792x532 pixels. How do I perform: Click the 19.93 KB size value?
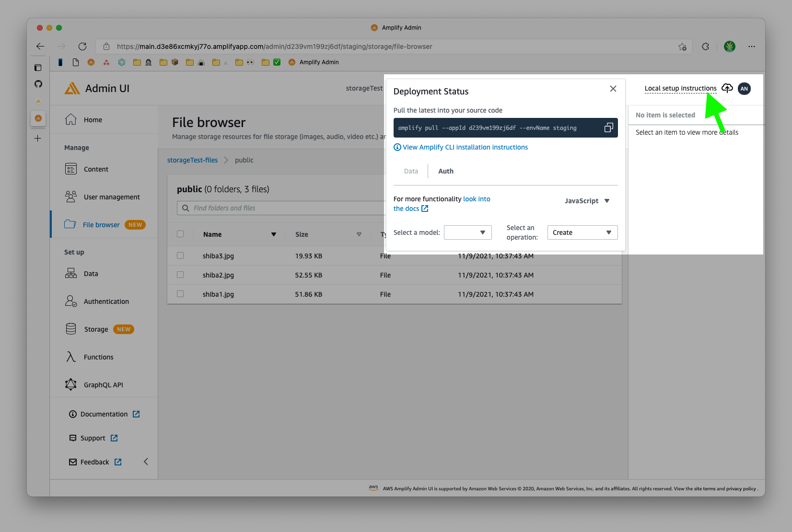pos(309,256)
